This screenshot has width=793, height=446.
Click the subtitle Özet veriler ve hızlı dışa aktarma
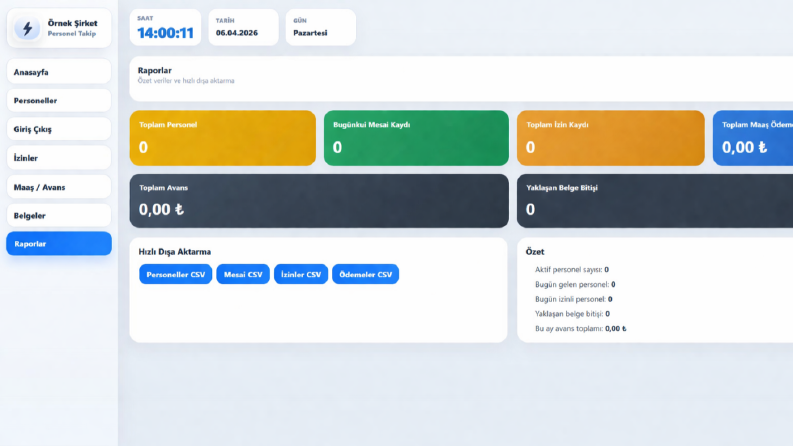(186, 81)
